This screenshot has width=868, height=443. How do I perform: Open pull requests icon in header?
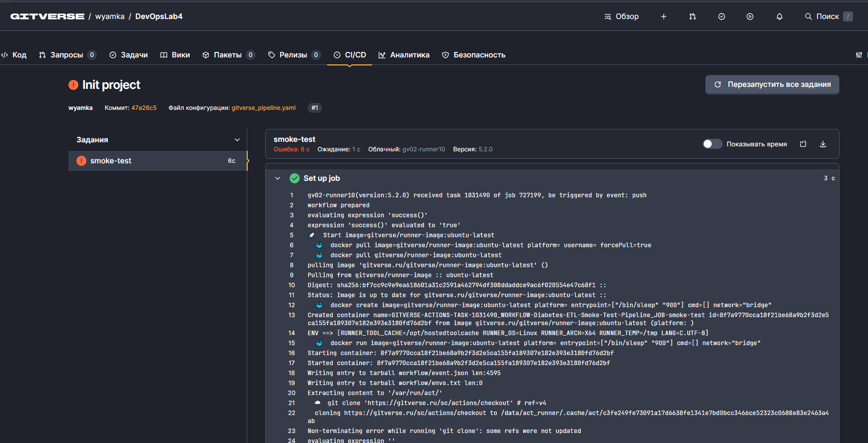point(692,16)
